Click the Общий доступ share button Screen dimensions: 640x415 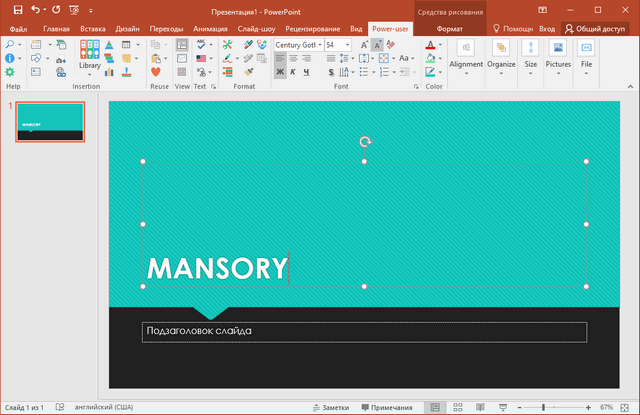pos(601,29)
